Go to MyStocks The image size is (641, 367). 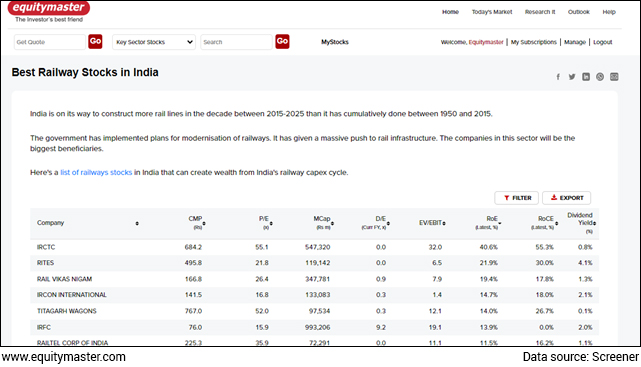tap(335, 42)
